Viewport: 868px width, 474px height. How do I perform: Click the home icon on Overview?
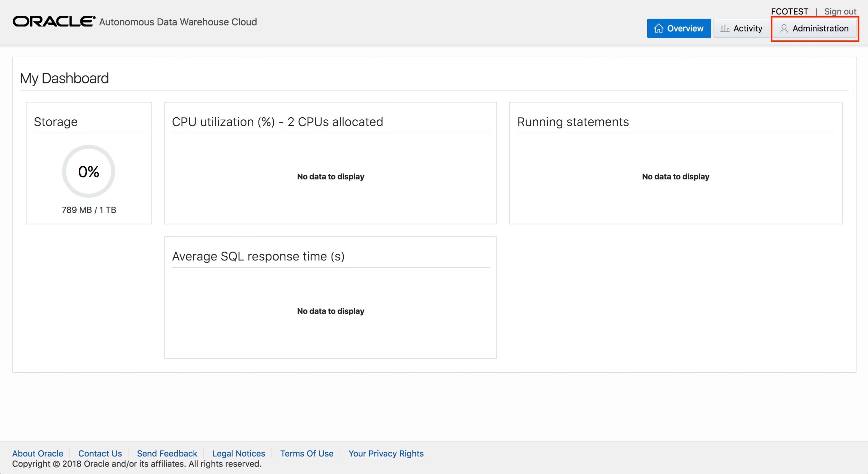tap(658, 28)
